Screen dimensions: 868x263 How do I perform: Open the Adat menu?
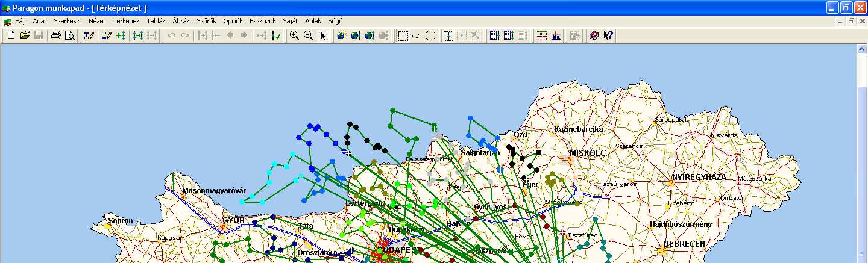point(40,21)
